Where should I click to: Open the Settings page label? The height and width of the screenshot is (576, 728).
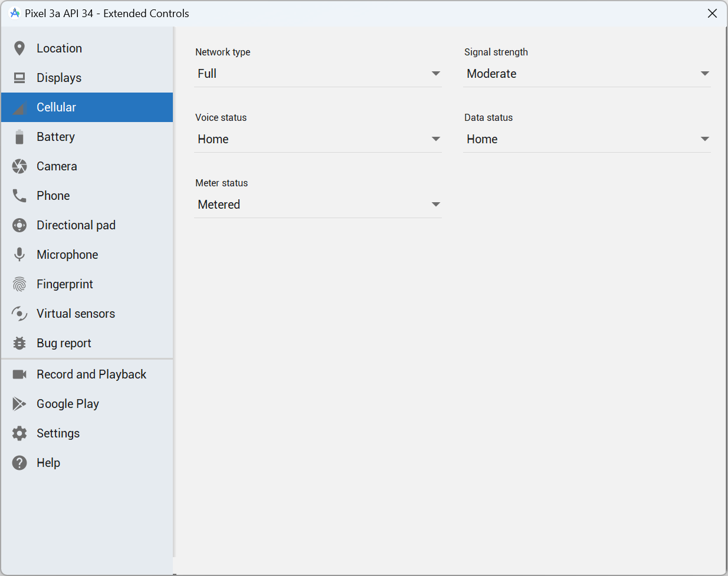(x=58, y=433)
